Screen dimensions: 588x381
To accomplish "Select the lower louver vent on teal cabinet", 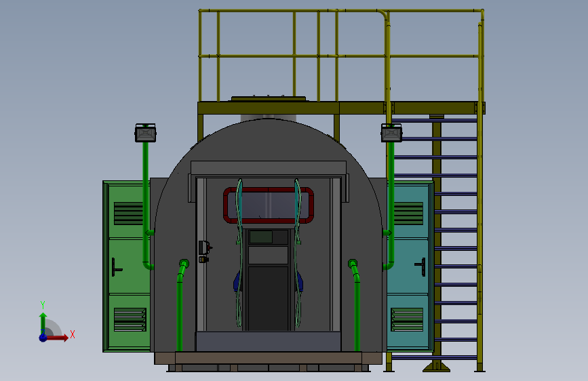I will [407, 319].
